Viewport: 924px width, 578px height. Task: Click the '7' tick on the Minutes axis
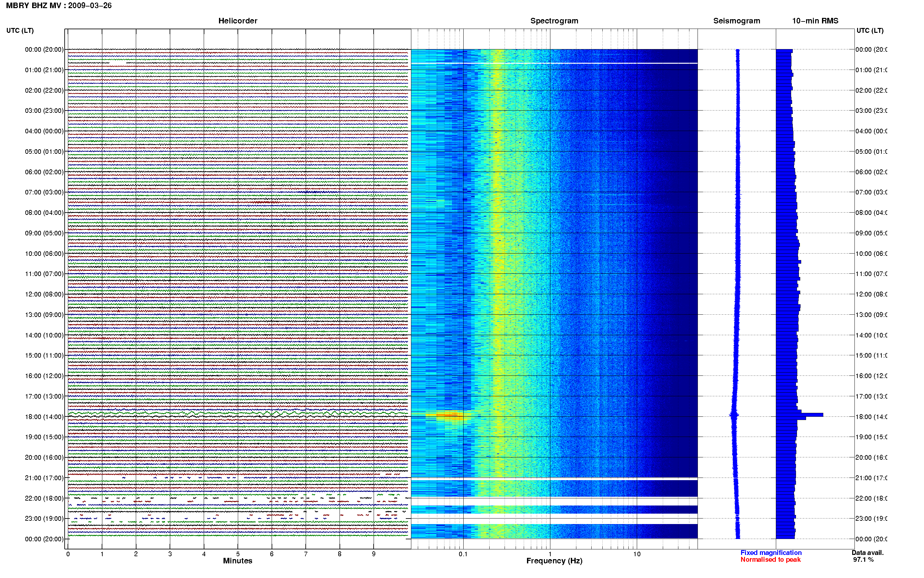306,554
